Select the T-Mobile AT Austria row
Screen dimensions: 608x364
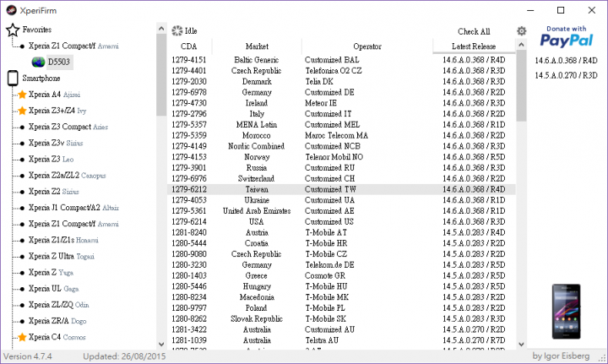[x=341, y=232]
